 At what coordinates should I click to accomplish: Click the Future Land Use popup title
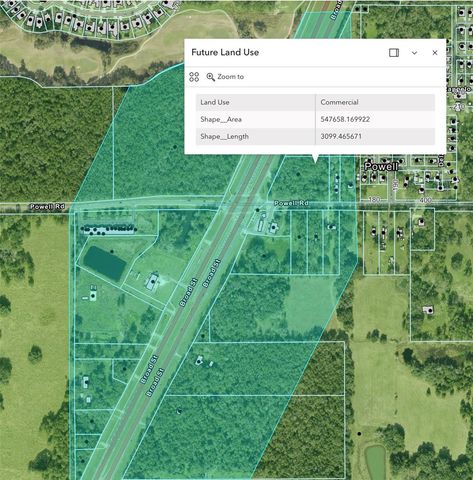pyautogui.click(x=225, y=52)
